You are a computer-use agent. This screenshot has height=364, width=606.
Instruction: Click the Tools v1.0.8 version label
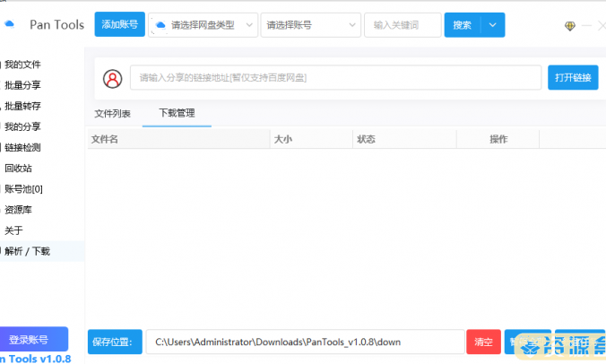36,359
